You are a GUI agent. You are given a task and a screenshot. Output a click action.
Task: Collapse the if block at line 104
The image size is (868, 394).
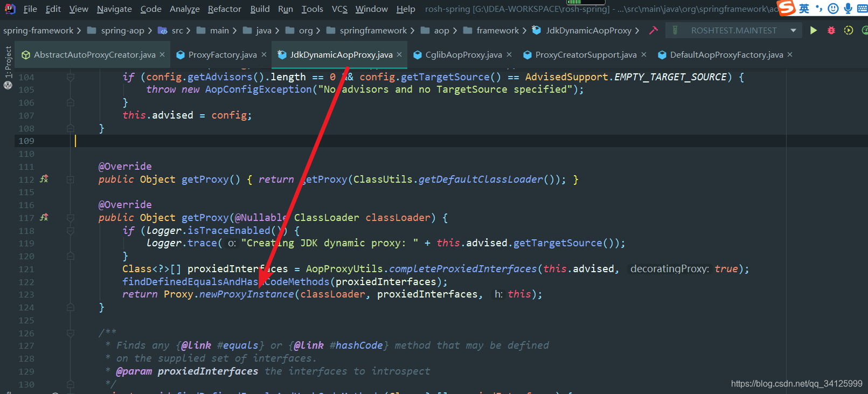click(x=70, y=77)
